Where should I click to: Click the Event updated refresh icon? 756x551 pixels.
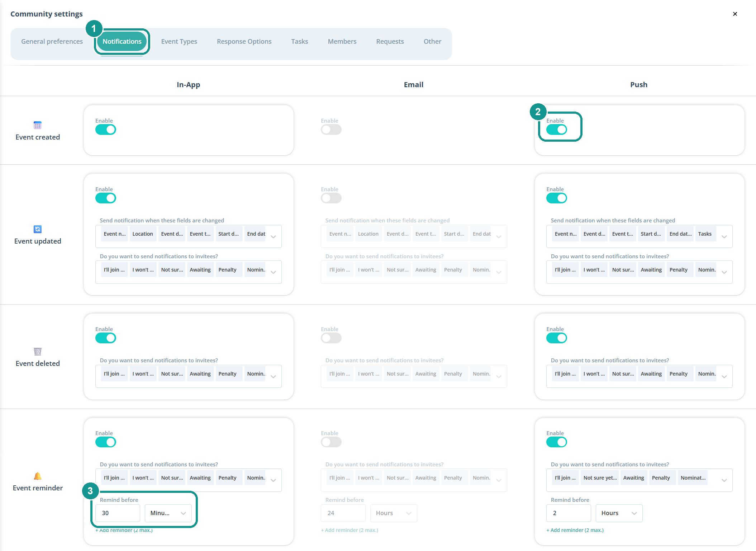38,229
